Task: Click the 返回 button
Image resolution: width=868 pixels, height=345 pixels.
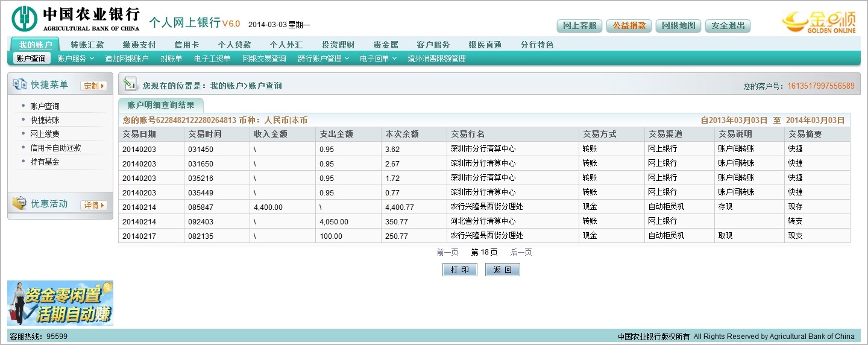Action: 502,270
